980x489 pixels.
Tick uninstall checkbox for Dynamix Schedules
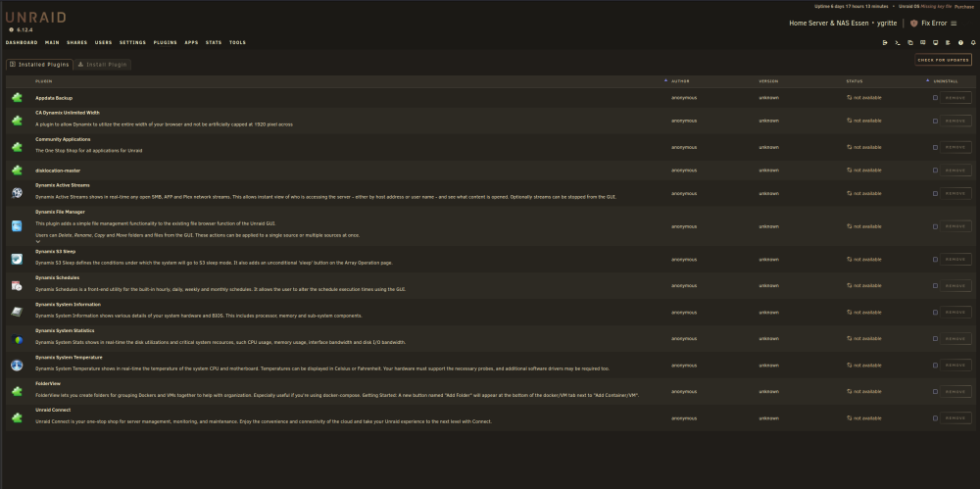(x=935, y=286)
